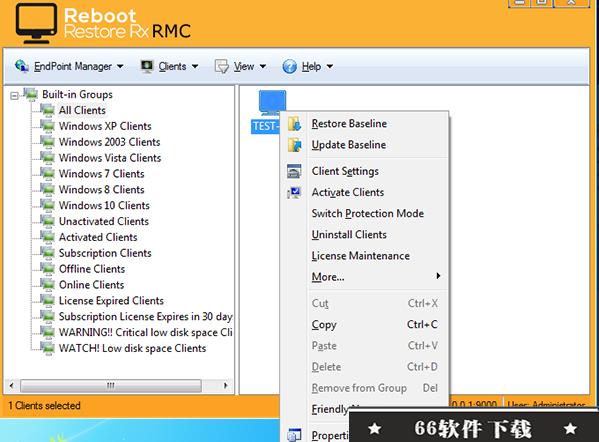Select Subscription License Expires in 30 days group
Viewport: 599px width, 442px height.
(x=146, y=316)
